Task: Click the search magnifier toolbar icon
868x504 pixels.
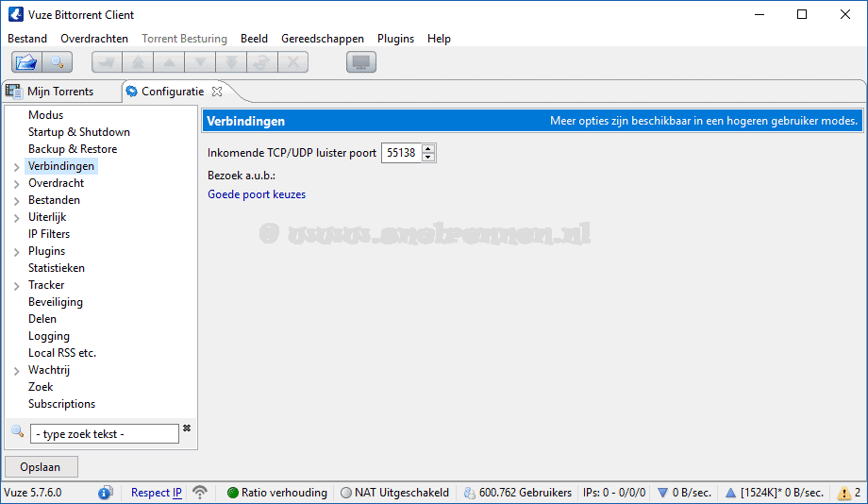Action: 57,62
